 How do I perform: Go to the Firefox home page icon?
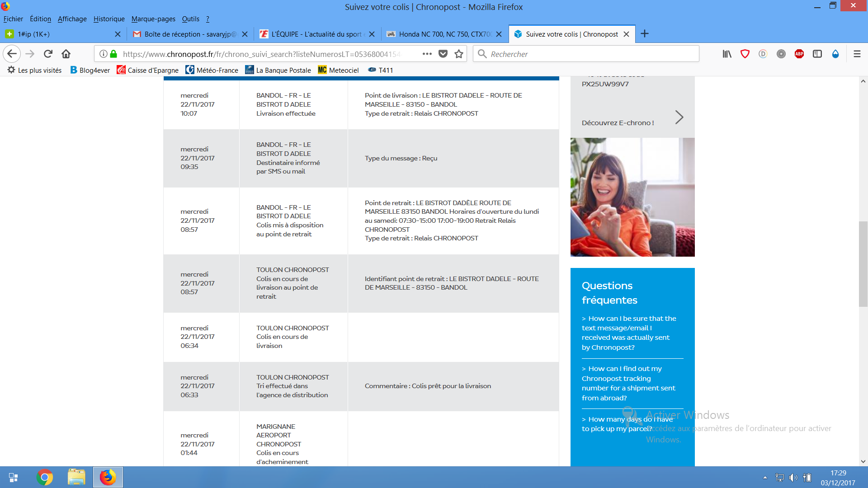[66, 54]
